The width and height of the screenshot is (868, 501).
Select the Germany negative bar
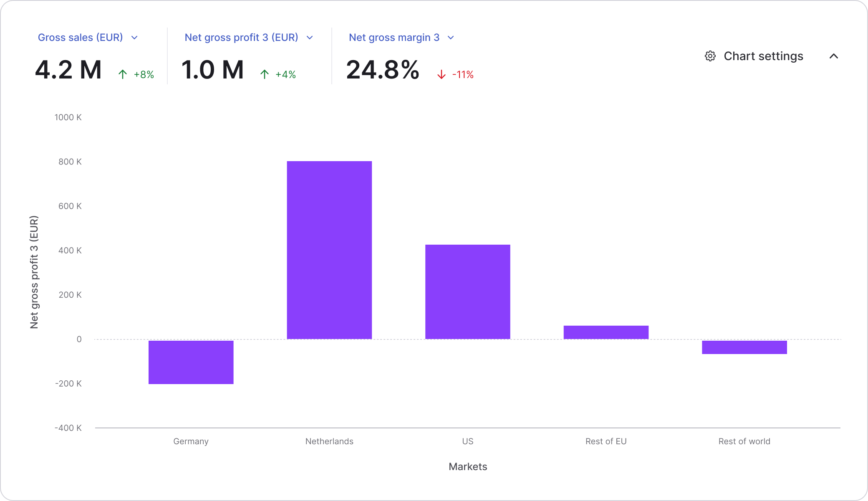click(191, 362)
